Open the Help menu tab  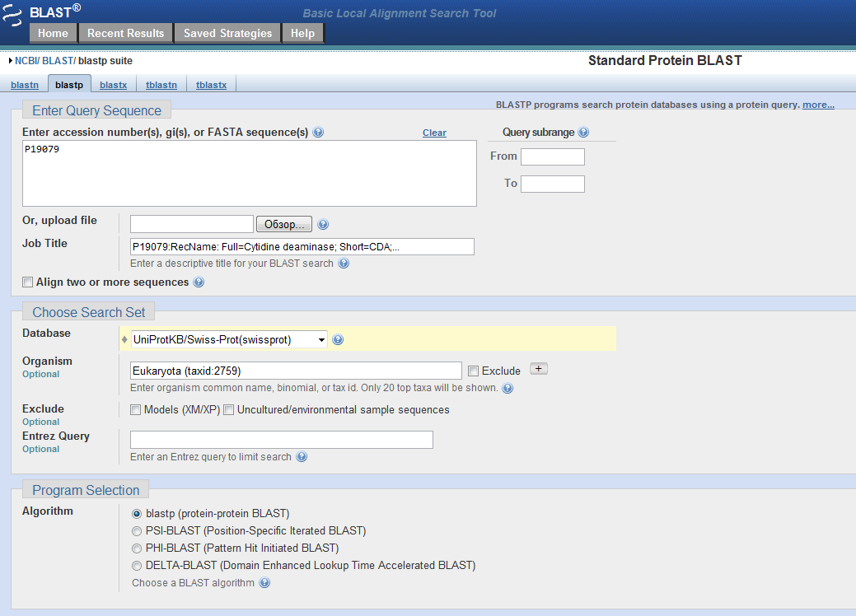pyautogui.click(x=302, y=33)
